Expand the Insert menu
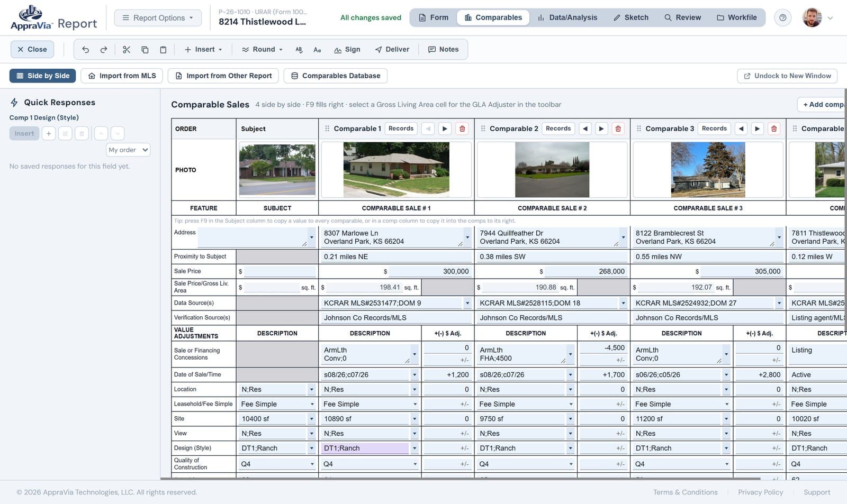This screenshot has height=504, width=847. pos(203,49)
